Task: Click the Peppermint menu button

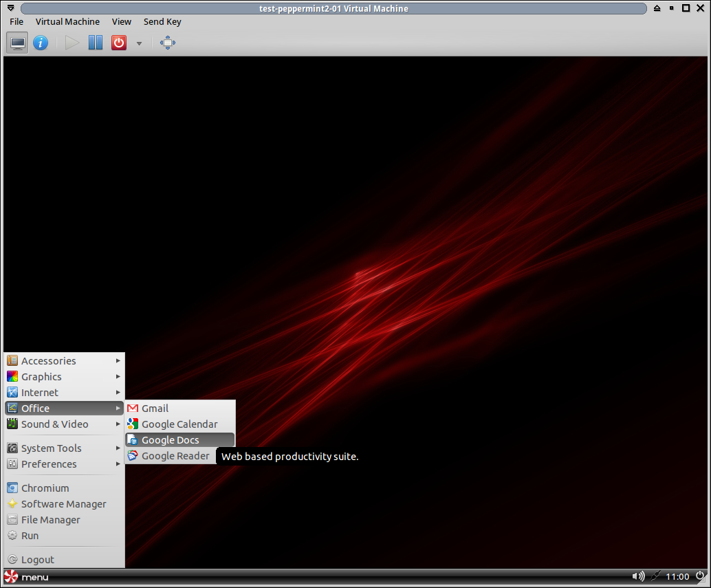Action: tap(26, 577)
